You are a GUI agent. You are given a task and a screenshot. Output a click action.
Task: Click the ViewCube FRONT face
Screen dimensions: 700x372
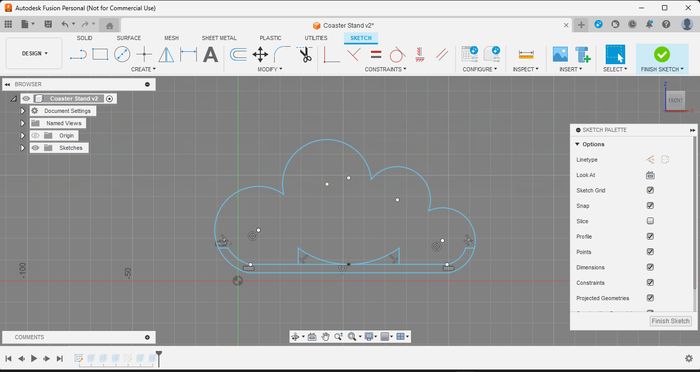point(675,100)
